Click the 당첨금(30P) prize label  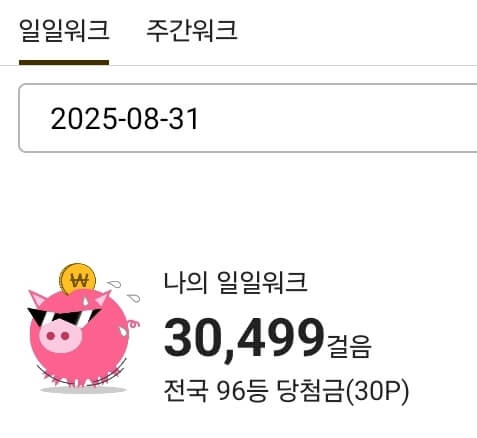[x=343, y=391]
